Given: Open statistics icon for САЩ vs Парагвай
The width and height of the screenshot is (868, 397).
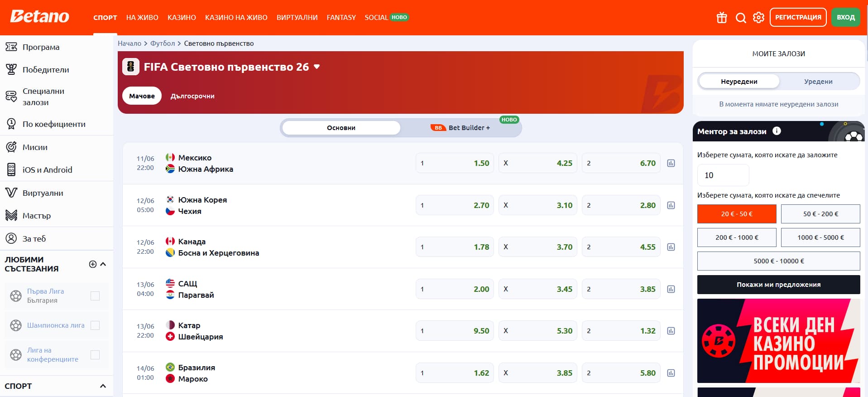Looking at the screenshot, I should 671,289.
